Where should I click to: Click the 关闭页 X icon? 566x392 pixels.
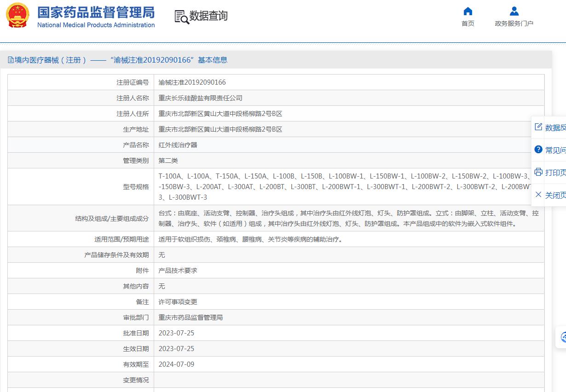point(538,195)
